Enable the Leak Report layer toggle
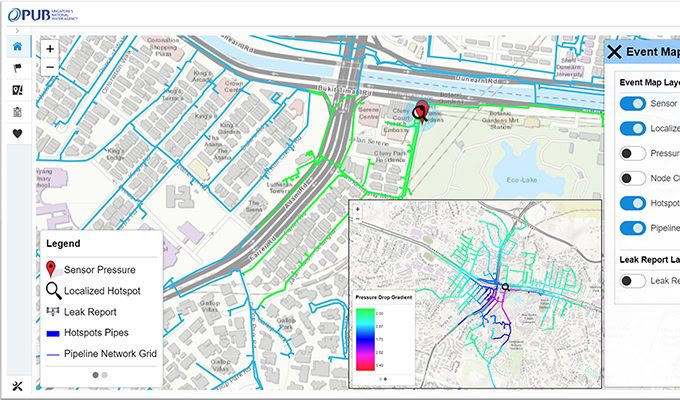Image resolution: width=680 pixels, height=400 pixels. tap(632, 281)
